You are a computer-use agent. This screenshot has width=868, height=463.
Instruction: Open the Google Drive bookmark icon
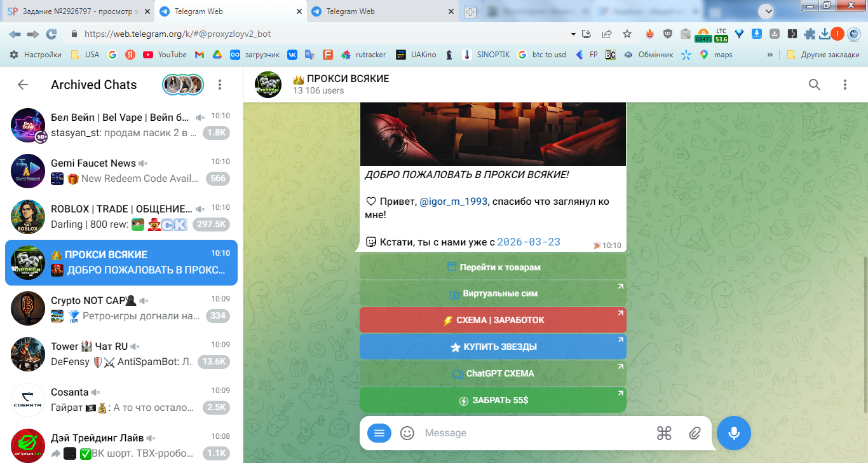click(x=217, y=55)
